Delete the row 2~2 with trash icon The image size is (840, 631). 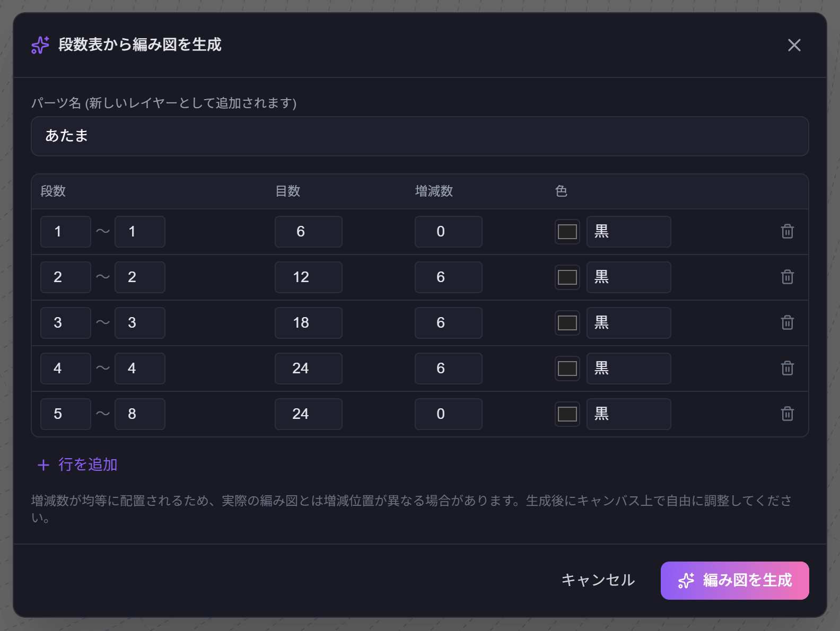tap(787, 277)
